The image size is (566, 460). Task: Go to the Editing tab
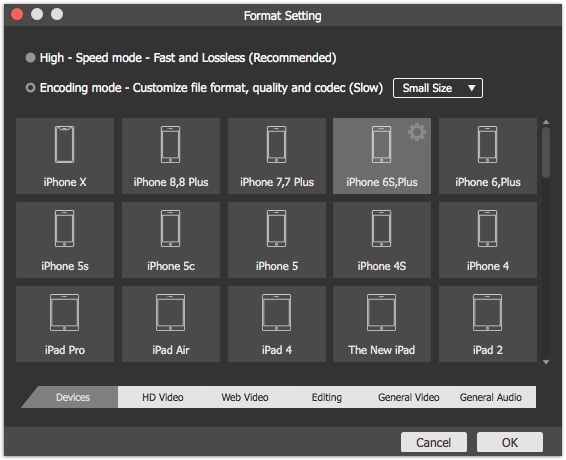[327, 397]
